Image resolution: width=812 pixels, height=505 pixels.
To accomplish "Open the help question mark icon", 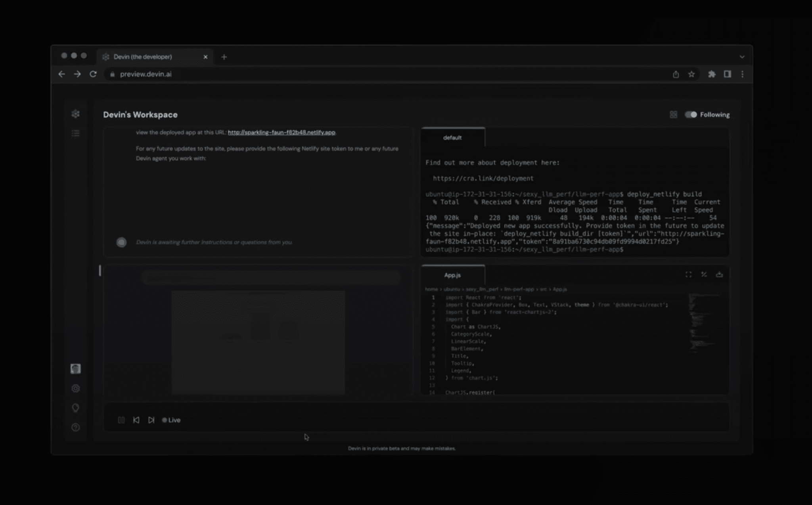I will pyautogui.click(x=76, y=428).
